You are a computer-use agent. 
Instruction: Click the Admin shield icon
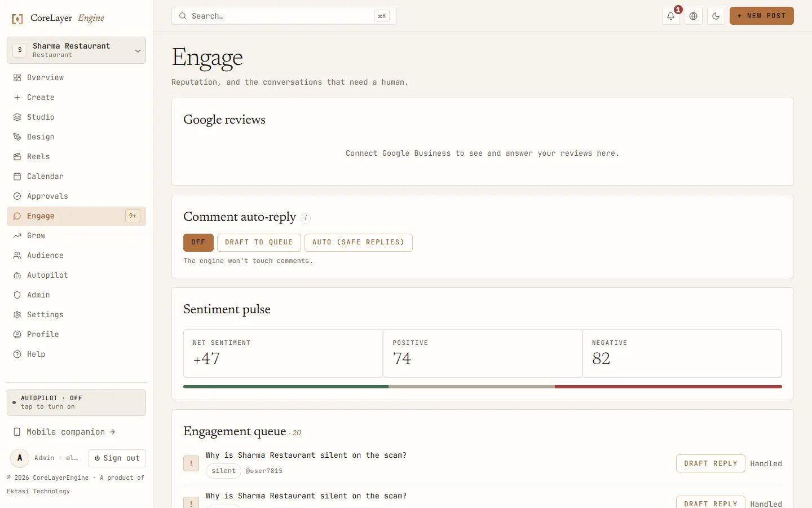tap(17, 295)
